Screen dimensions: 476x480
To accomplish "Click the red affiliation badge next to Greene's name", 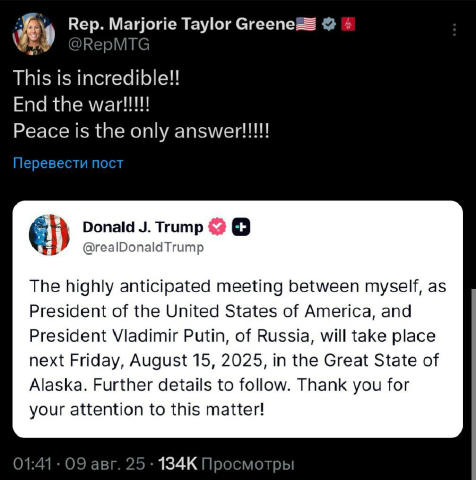I will [348, 24].
